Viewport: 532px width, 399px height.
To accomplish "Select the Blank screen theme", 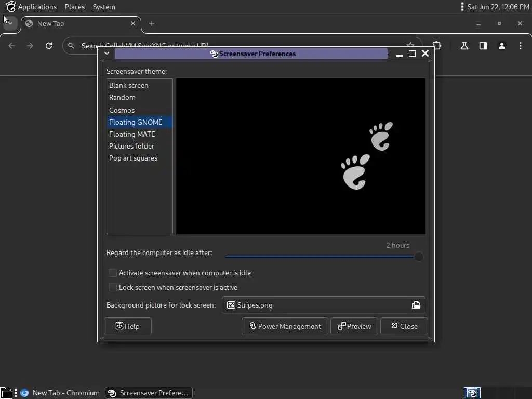I will [139, 86].
